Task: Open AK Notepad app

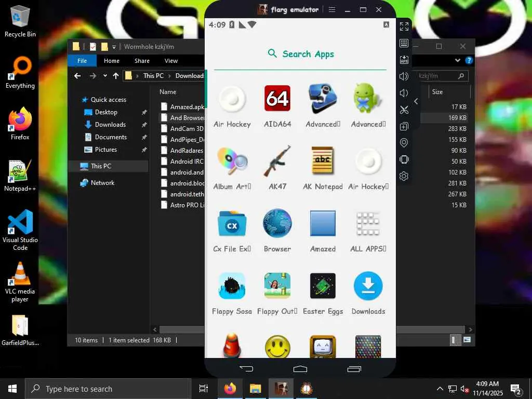Action: (x=323, y=161)
